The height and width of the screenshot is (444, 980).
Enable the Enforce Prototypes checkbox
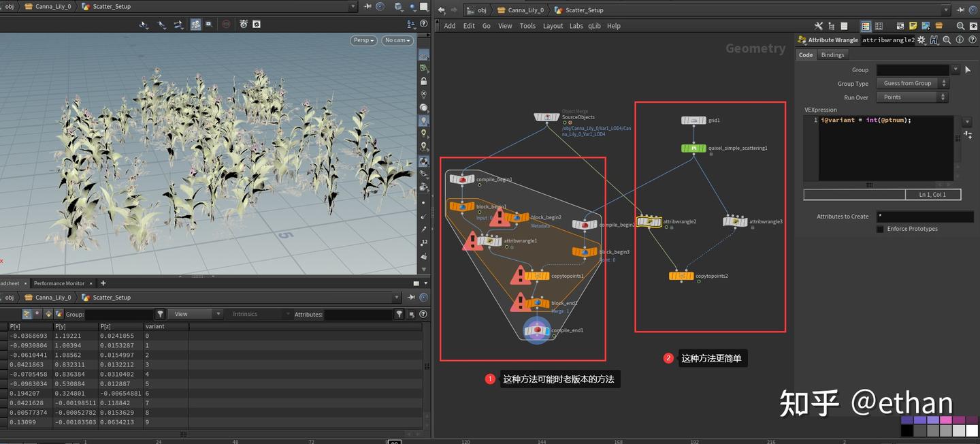click(x=880, y=229)
